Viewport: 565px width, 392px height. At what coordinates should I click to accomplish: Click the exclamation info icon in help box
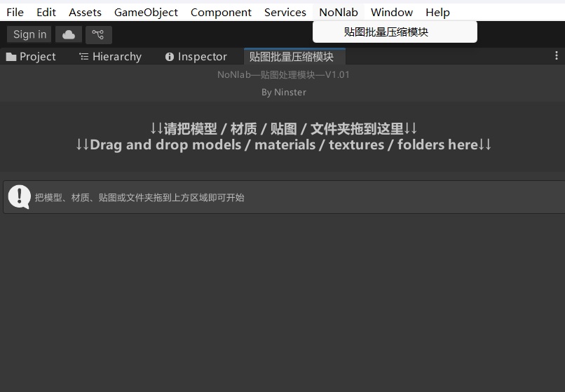click(19, 197)
